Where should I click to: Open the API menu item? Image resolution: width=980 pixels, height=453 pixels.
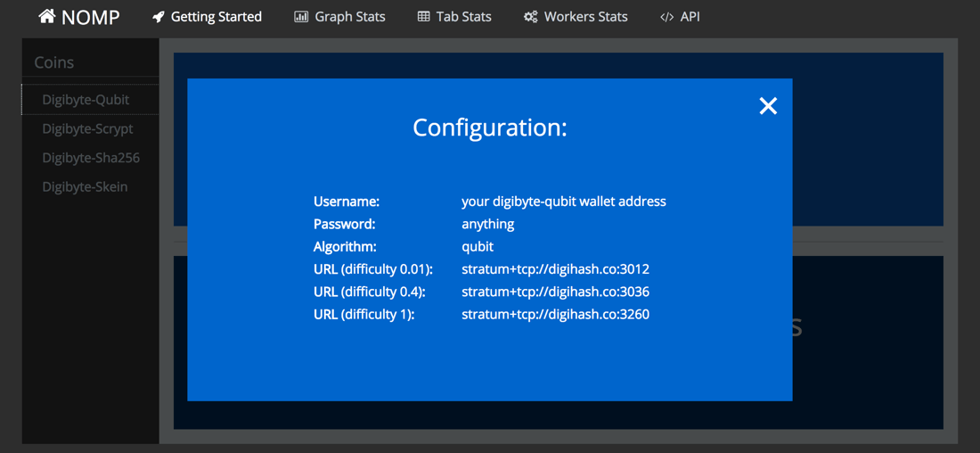690,17
